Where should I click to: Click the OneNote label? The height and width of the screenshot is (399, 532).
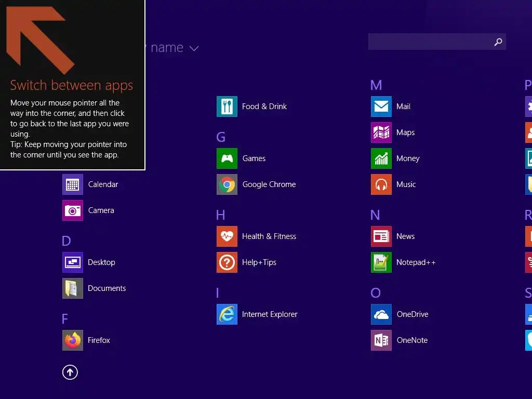point(412,340)
